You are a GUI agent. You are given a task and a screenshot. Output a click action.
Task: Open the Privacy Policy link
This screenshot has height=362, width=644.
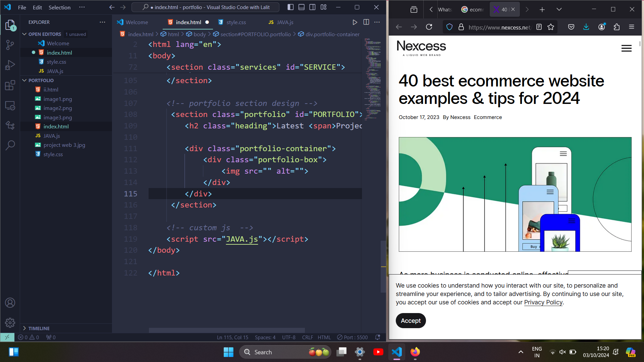(543, 302)
